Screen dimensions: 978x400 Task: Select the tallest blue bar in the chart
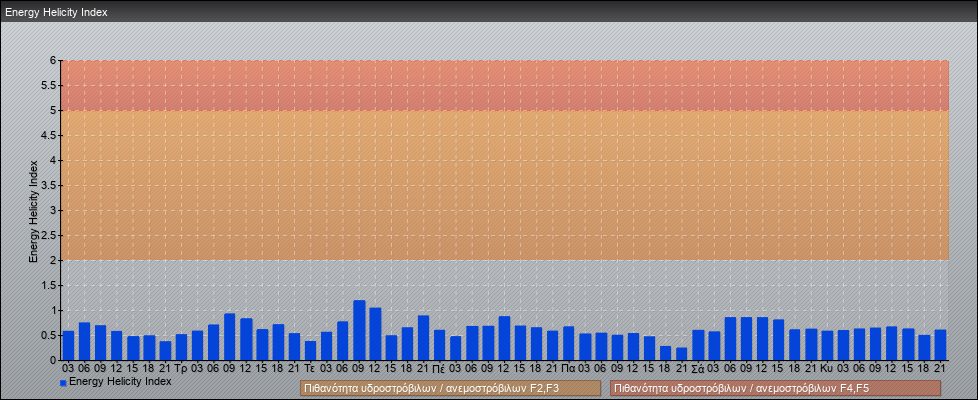pos(359,330)
